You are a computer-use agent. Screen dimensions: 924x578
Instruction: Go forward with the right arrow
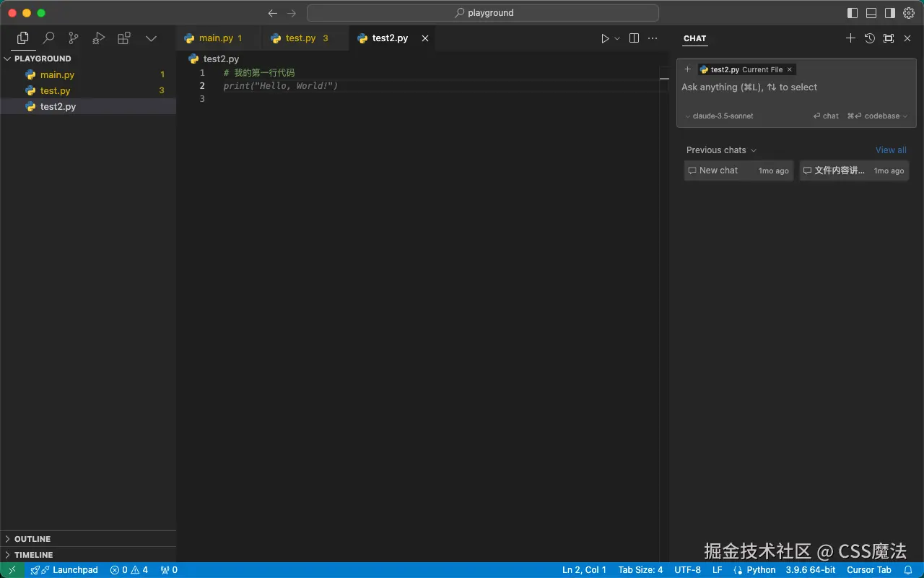click(x=292, y=13)
